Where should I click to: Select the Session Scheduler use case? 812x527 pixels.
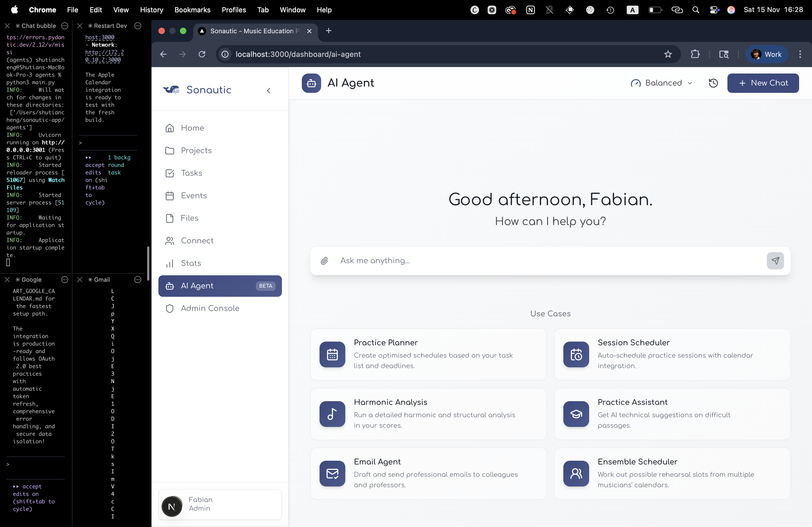pyautogui.click(x=672, y=354)
